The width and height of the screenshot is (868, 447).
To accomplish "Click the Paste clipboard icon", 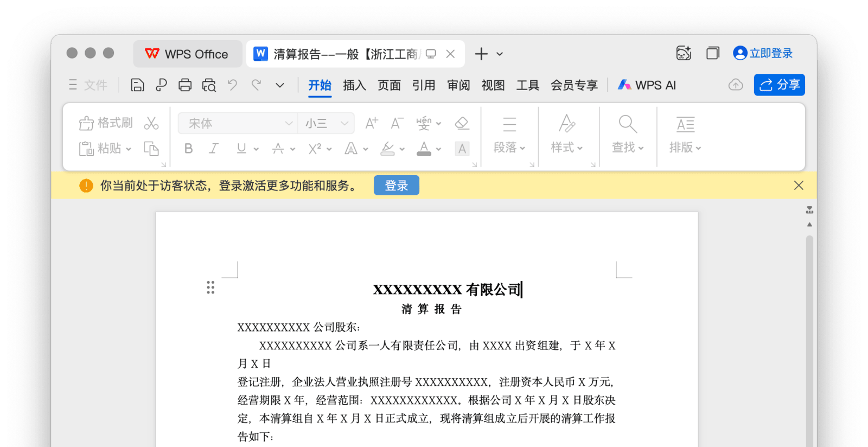I will point(87,148).
